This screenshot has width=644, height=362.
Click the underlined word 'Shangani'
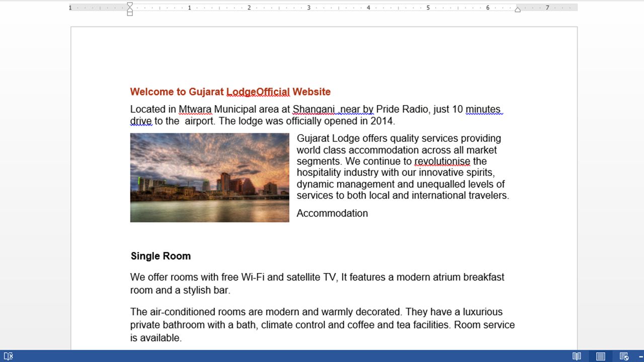pos(314,109)
